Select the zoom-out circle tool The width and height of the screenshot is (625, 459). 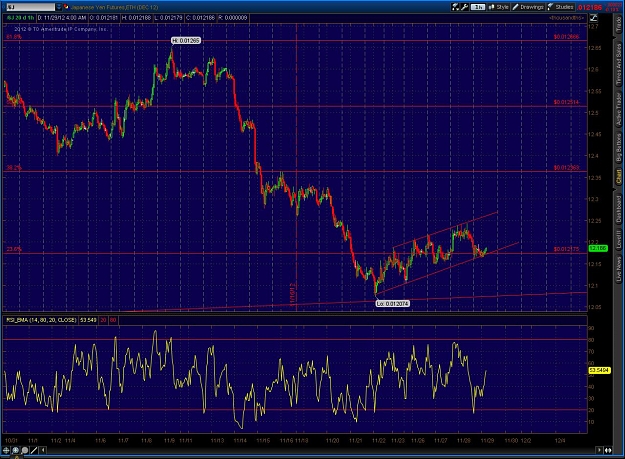pos(25,450)
